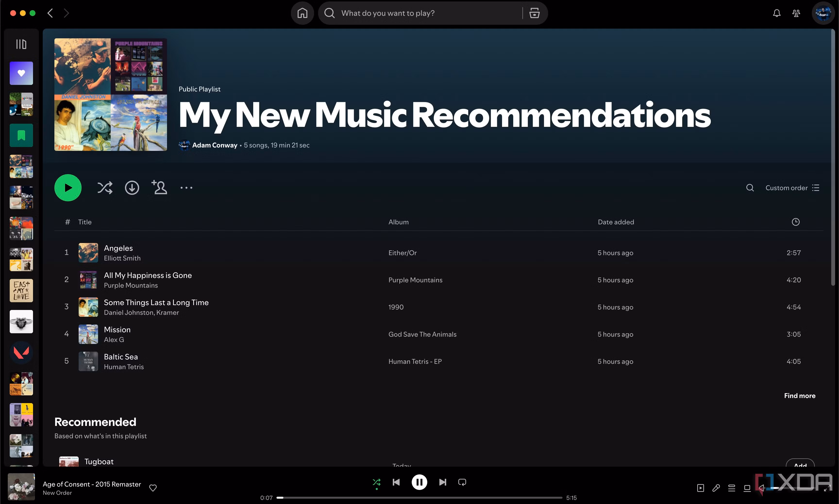Open Purple Mountains album link

(415, 280)
